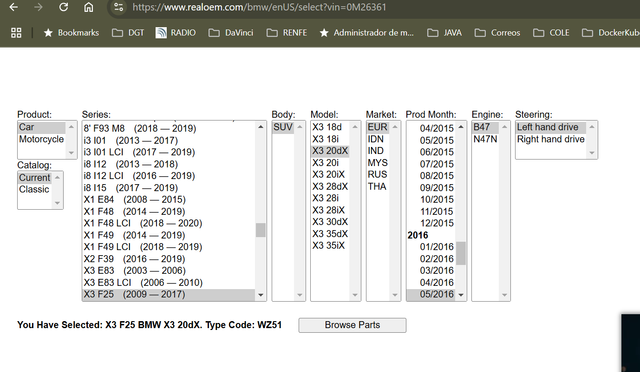Reload the page with the refresh icon

pyautogui.click(x=63, y=7)
